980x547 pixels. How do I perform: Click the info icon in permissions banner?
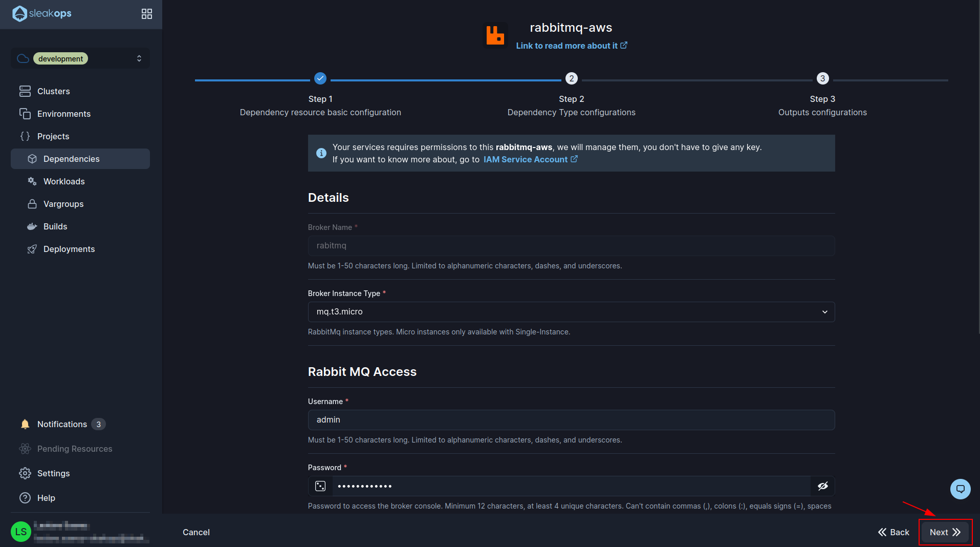(x=321, y=153)
